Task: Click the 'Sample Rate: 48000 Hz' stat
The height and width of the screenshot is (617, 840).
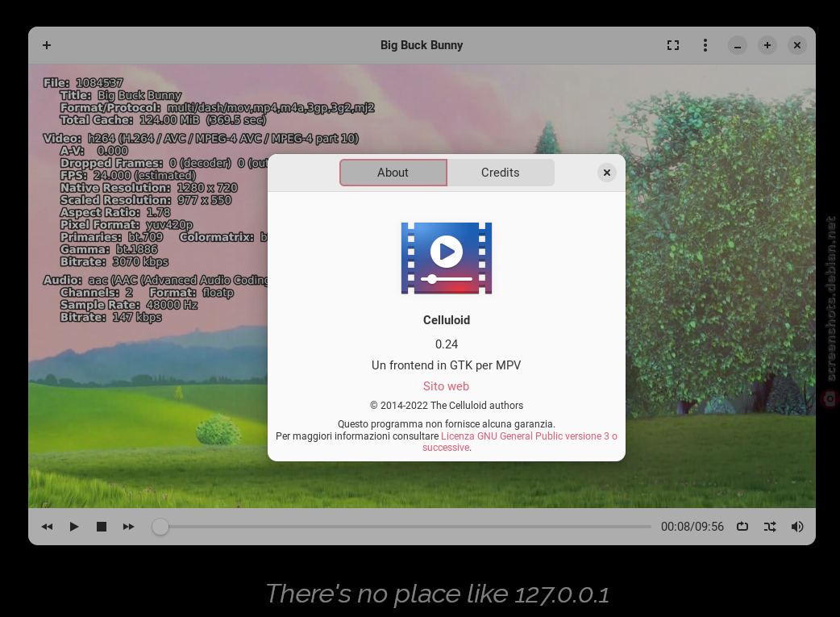Action: (x=129, y=305)
